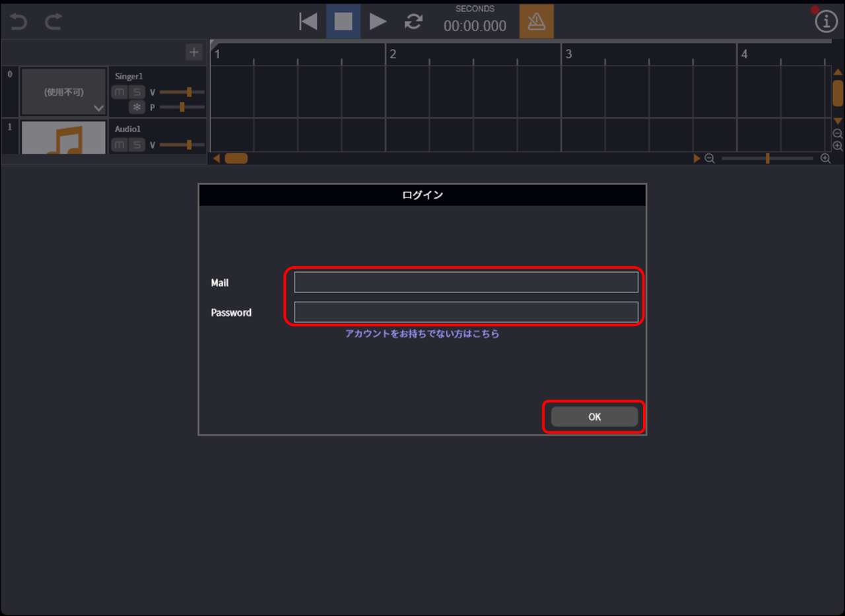Image resolution: width=845 pixels, height=616 pixels.
Task: Click the undo arrow icon
Action: [x=18, y=22]
